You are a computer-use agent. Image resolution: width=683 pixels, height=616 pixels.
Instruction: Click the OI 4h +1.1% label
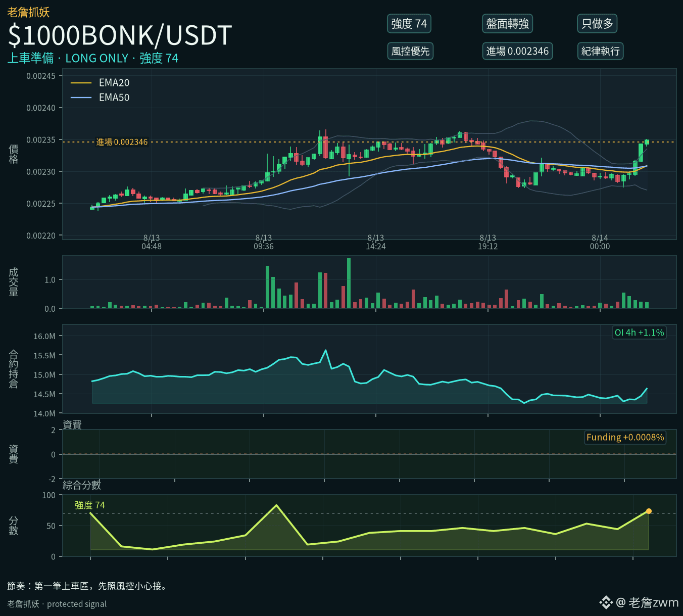tap(639, 333)
